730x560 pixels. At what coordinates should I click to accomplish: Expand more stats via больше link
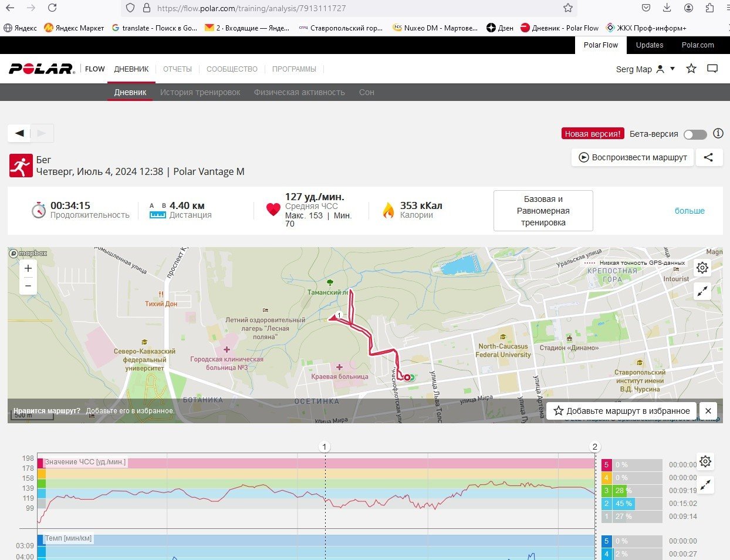coord(690,211)
